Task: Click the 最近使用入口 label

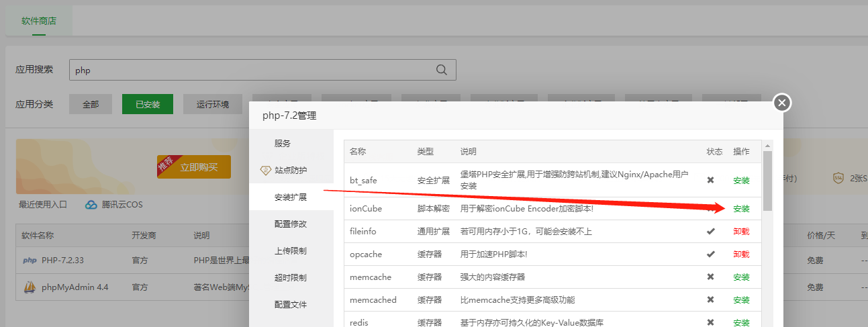Action: [43, 205]
